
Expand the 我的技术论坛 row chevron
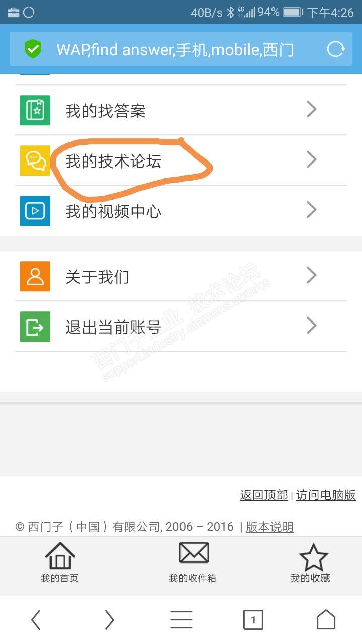(312, 160)
